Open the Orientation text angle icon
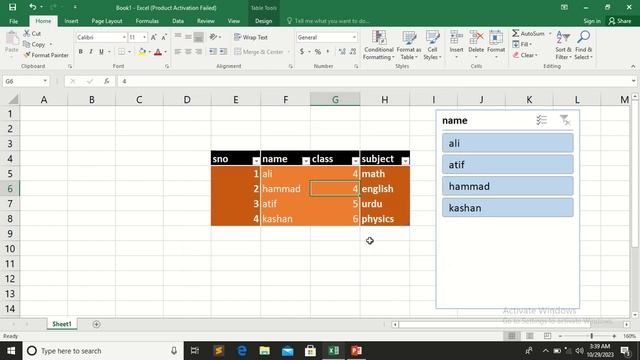The height and width of the screenshot is (360, 640). 213,37
